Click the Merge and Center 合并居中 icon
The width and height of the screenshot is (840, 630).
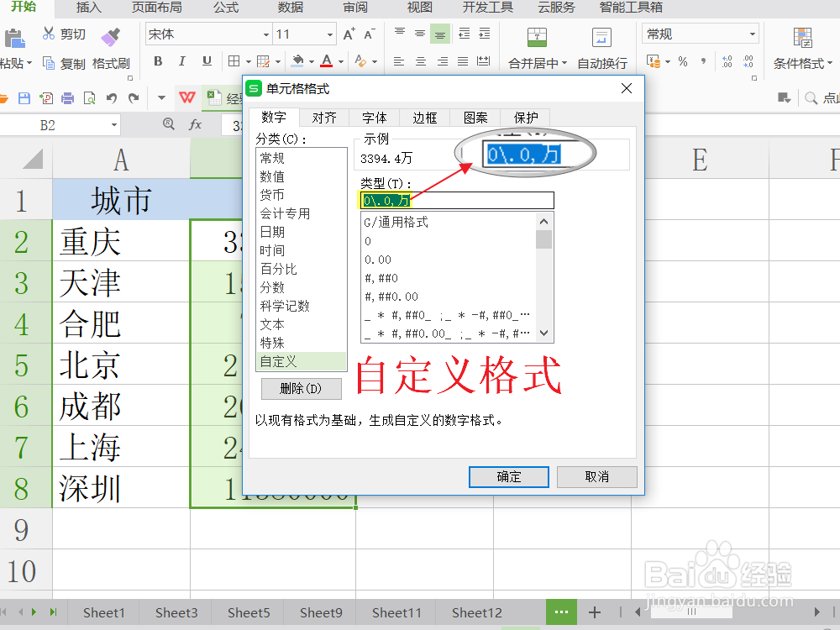pos(537,37)
